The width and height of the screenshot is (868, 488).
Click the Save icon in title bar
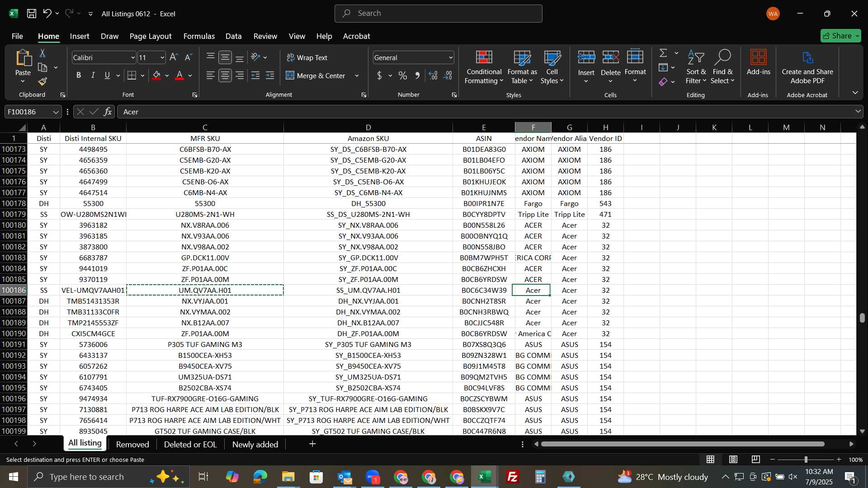(32, 14)
